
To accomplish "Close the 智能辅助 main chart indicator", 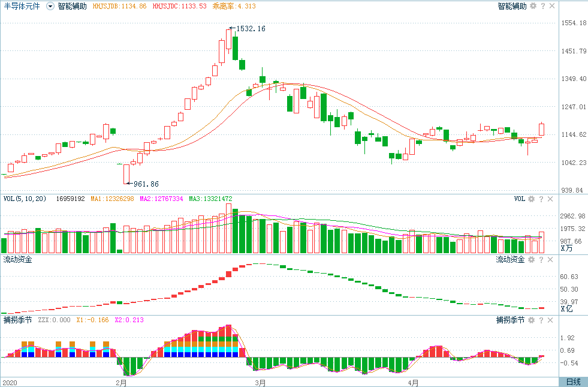I will tap(552, 6).
